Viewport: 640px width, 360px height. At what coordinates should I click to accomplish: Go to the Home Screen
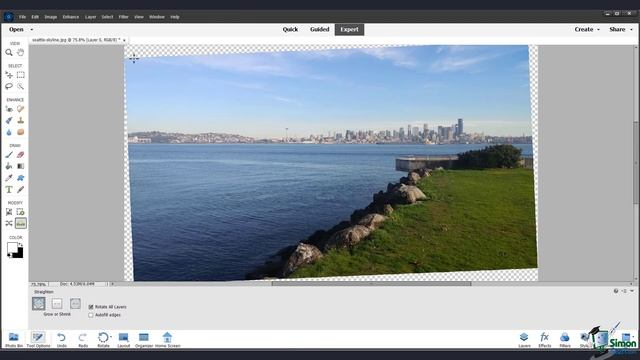167,340
